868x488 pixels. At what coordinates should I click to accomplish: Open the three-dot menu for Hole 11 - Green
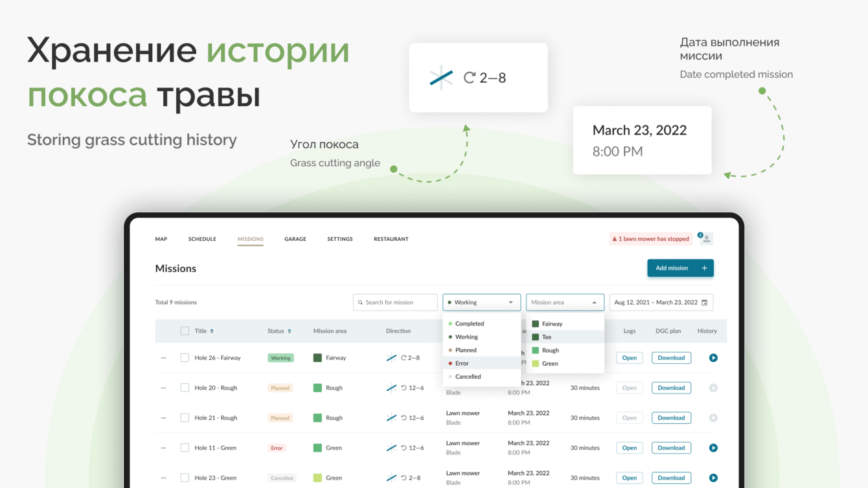[163, 448]
